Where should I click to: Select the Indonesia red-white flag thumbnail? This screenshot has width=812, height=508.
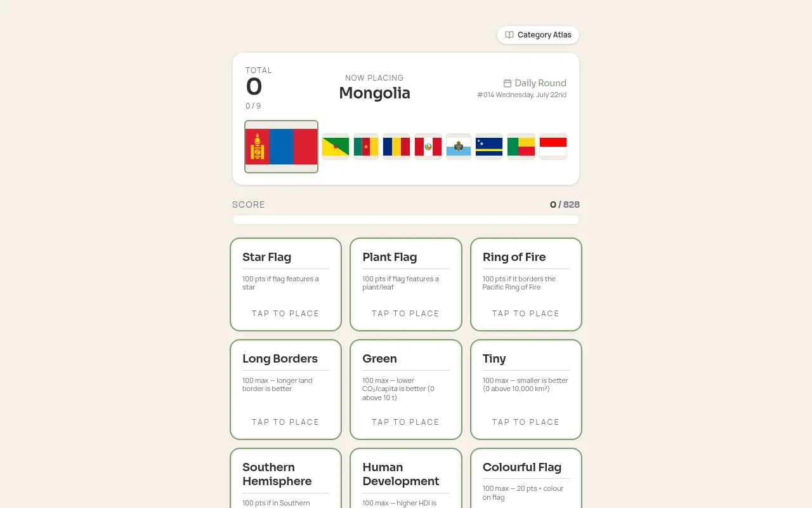pyautogui.click(x=553, y=147)
